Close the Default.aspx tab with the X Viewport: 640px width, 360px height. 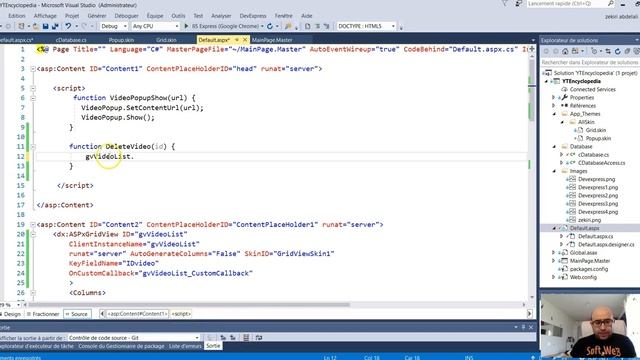pos(245,40)
